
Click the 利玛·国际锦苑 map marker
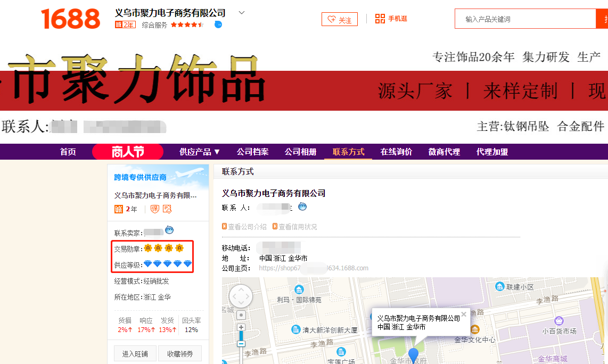[x=299, y=289]
